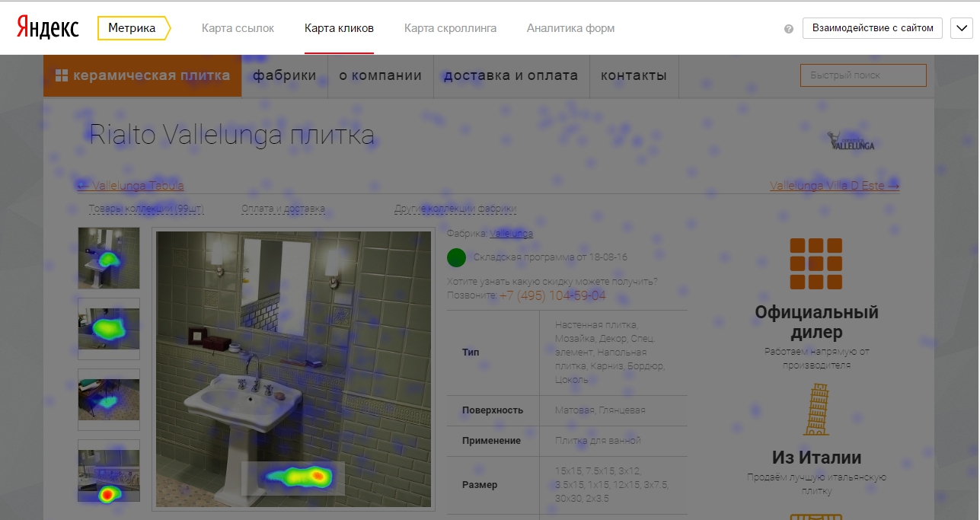This screenshot has width=980, height=520.
Task: Click Официальный дилер heading
Action: [816, 322]
